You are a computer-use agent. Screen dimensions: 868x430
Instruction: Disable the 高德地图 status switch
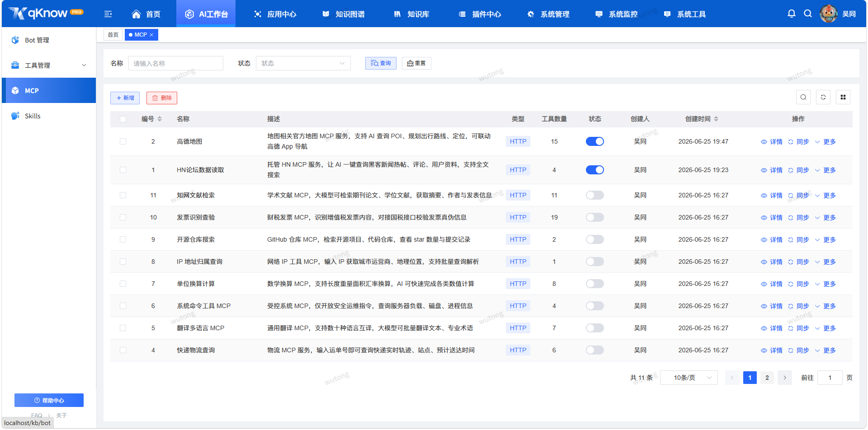coord(595,141)
